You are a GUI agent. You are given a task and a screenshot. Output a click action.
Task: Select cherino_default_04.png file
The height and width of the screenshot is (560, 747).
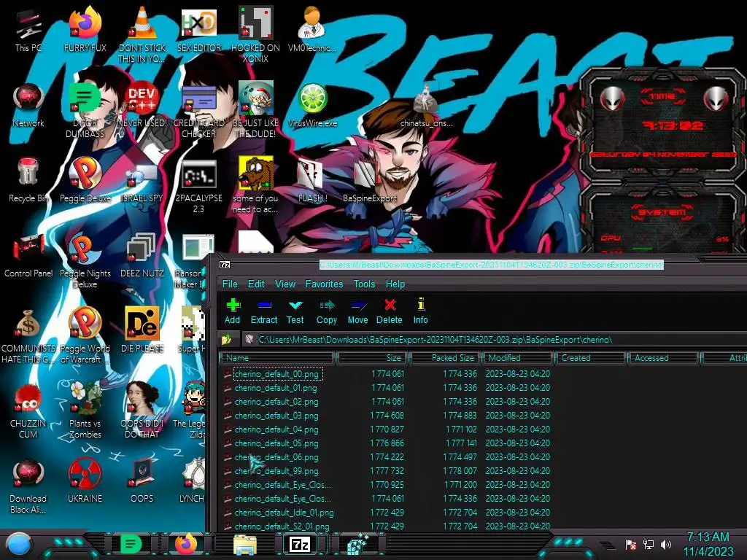pyautogui.click(x=276, y=429)
